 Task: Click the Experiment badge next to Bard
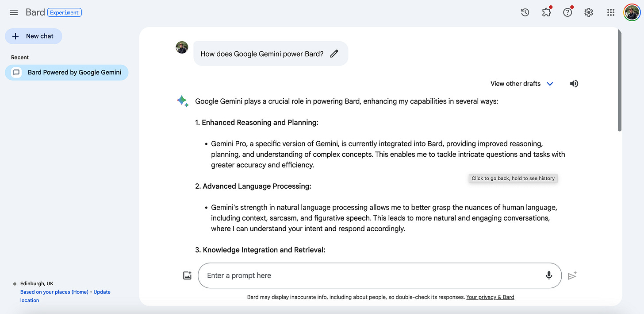pyautogui.click(x=65, y=12)
